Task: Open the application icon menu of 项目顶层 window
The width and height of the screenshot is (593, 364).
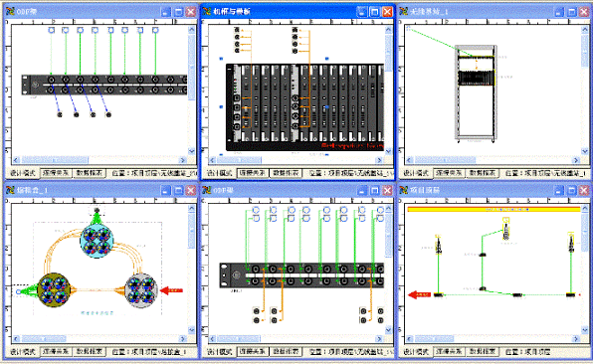Action: tap(404, 190)
